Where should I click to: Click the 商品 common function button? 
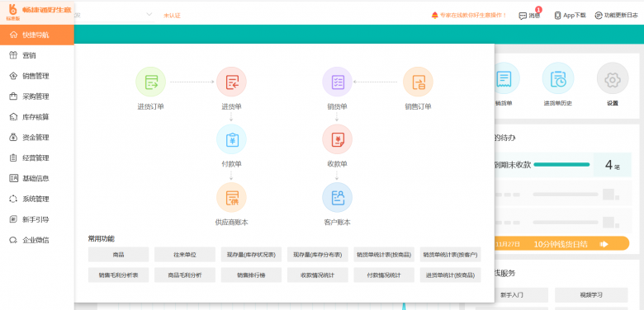point(118,255)
